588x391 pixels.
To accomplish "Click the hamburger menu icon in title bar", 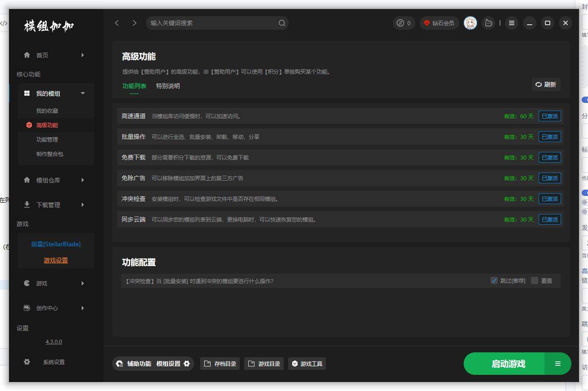I will click(511, 23).
